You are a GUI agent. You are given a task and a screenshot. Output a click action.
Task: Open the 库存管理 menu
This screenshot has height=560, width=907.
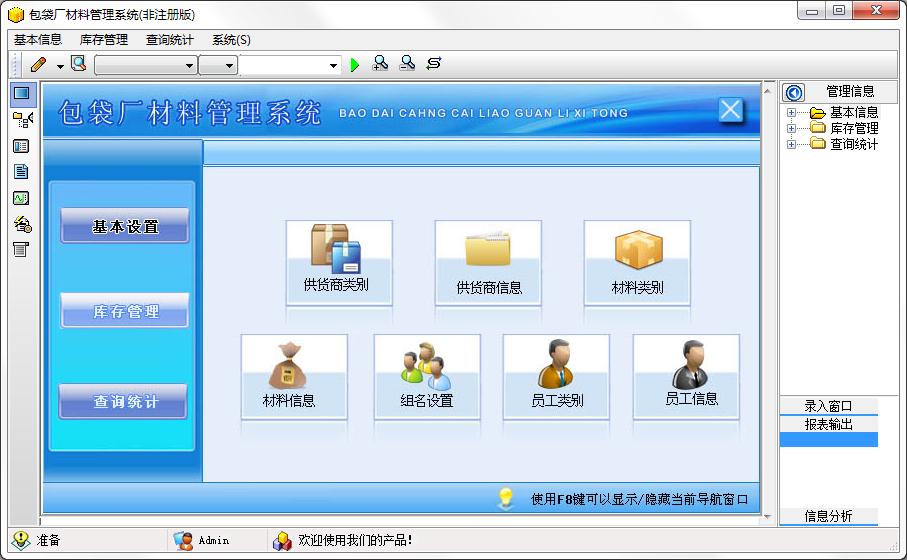point(104,39)
